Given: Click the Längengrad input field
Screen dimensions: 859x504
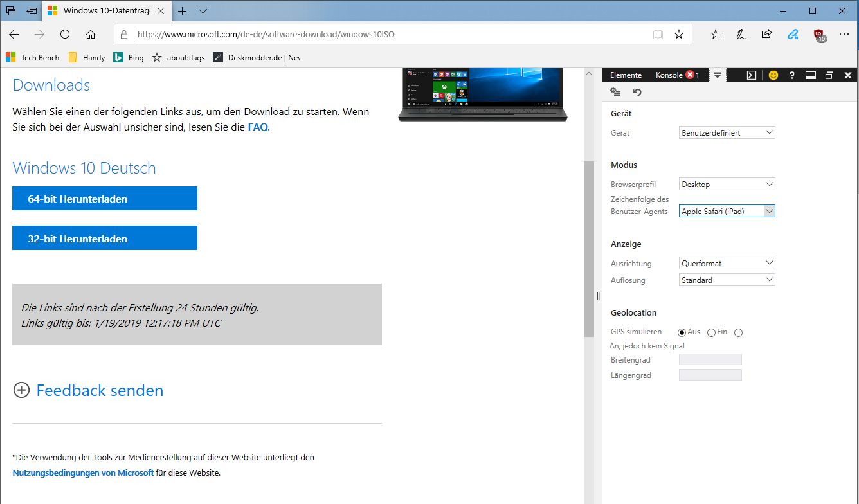Looking at the screenshot, I should pyautogui.click(x=710, y=375).
